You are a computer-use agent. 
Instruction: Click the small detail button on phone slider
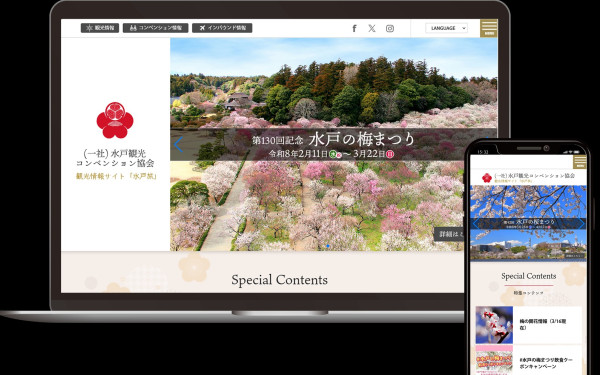575,255
